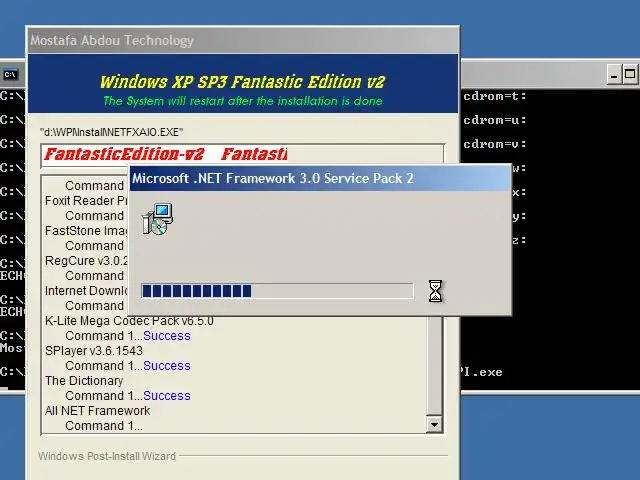This screenshot has height=480, width=640.
Task: Click the system will restart notice text
Action: [x=243, y=101]
